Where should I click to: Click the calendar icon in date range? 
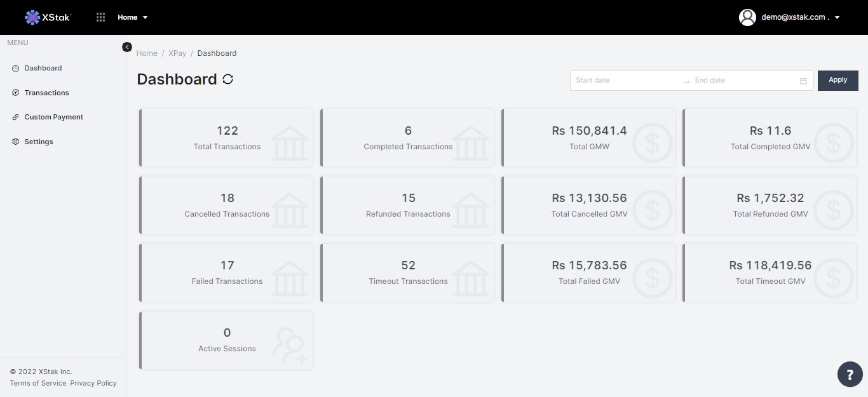803,81
